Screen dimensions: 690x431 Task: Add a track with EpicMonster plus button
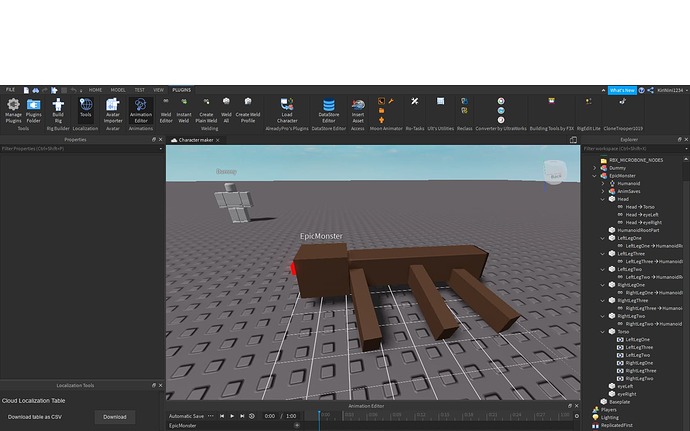click(x=297, y=425)
